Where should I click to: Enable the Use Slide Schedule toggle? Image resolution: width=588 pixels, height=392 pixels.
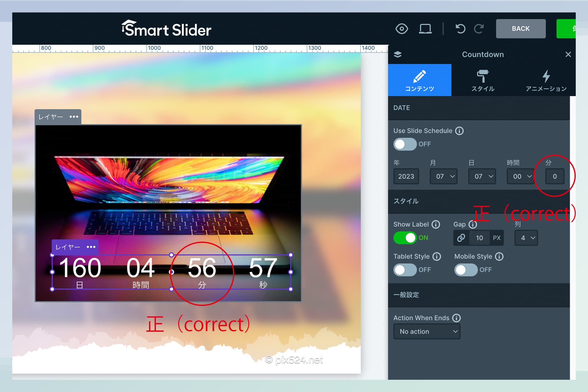pyautogui.click(x=405, y=144)
